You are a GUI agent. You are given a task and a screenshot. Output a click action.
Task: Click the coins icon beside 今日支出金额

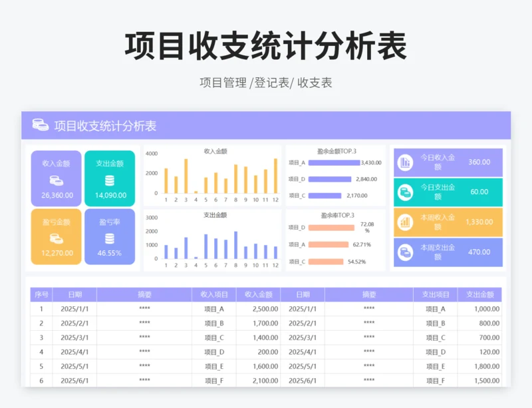(405, 192)
